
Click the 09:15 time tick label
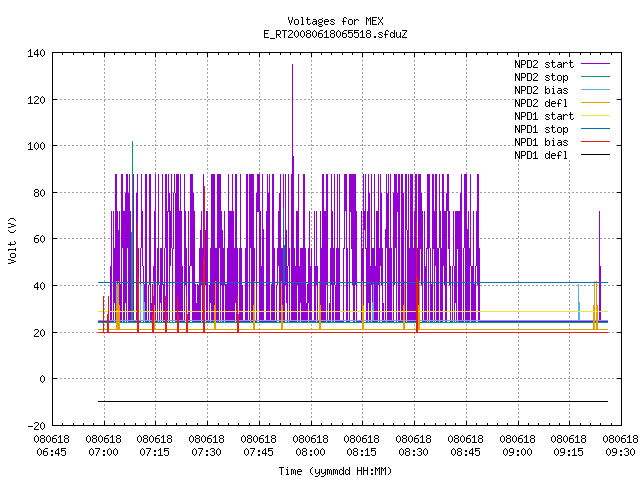pyautogui.click(x=569, y=452)
